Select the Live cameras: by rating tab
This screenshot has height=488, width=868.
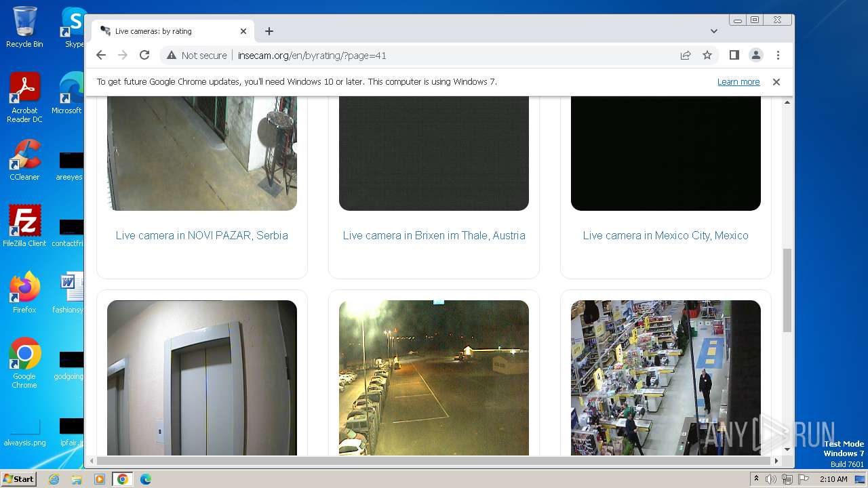point(173,31)
